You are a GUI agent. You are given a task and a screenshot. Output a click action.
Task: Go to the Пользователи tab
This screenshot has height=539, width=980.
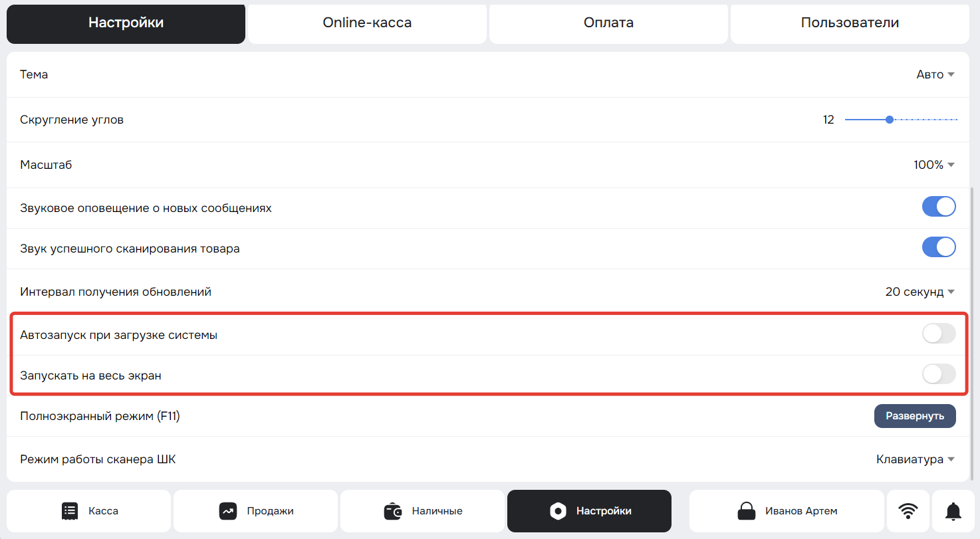click(x=850, y=23)
